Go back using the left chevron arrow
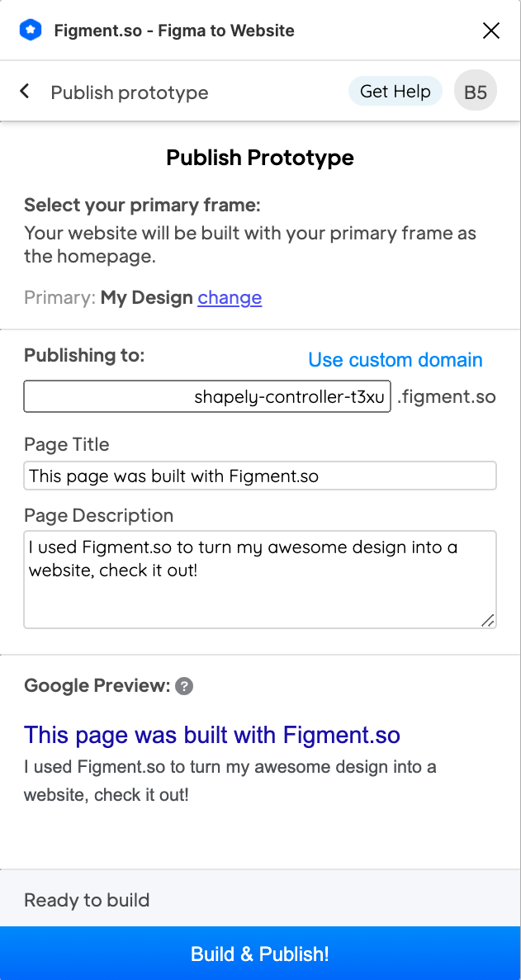 25,92
